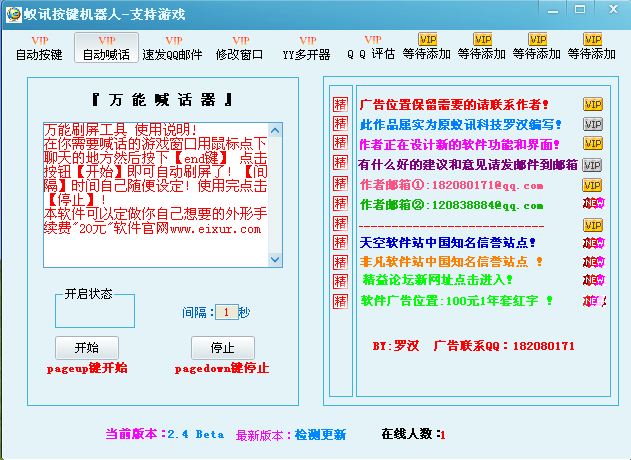Click the 精 icon beside 软件广告位置 row

[340, 301]
